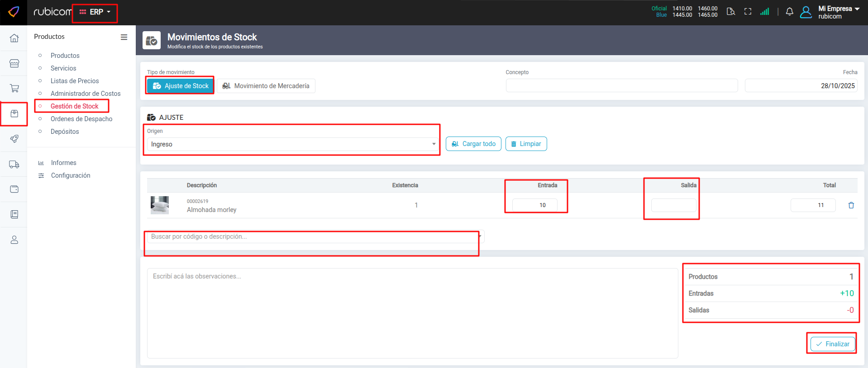Click the rocket icon in the sidebar
Viewport: 868px width, 368px height.
[x=14, y=139]
